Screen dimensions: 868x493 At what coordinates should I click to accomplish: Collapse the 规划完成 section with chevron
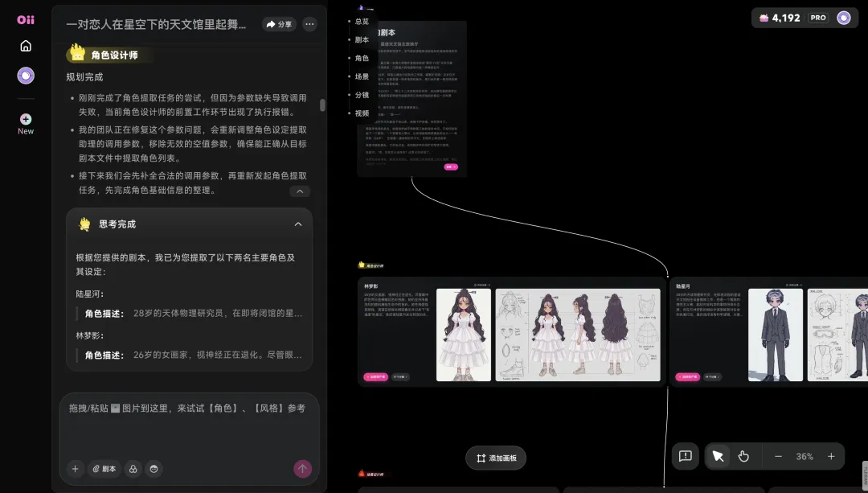tap(300, 191)
